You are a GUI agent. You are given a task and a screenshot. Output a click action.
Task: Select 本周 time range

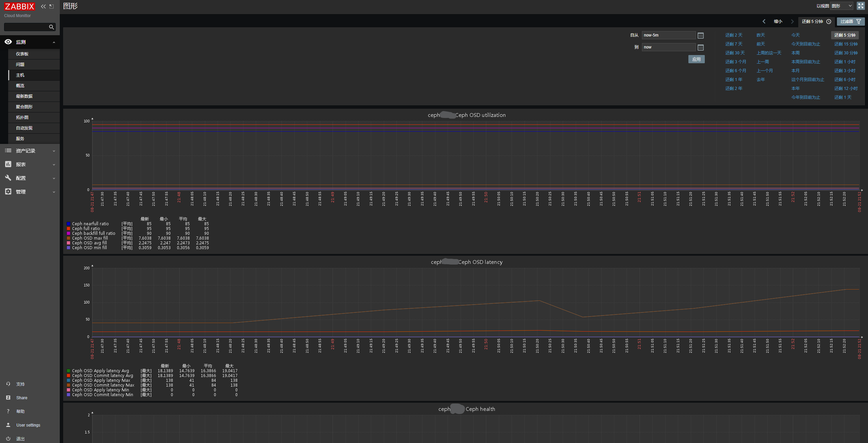pyautogui.click(x=795, y=53)
